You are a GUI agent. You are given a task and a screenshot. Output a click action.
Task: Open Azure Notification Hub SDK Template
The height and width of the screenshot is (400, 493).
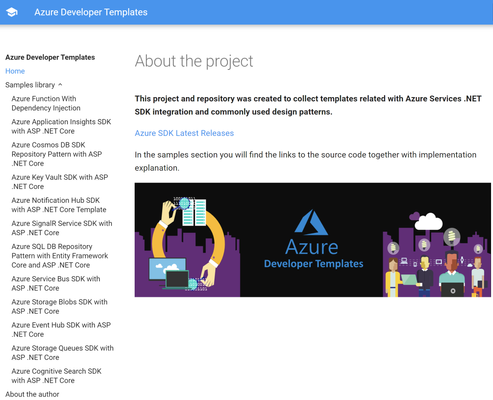click(x=59, y=205)
